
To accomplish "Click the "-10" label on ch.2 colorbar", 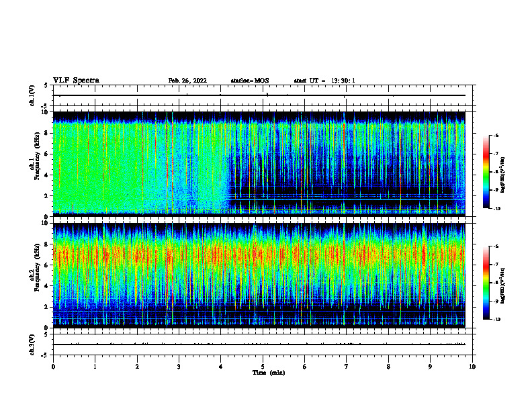I will (x=496, y=320).
